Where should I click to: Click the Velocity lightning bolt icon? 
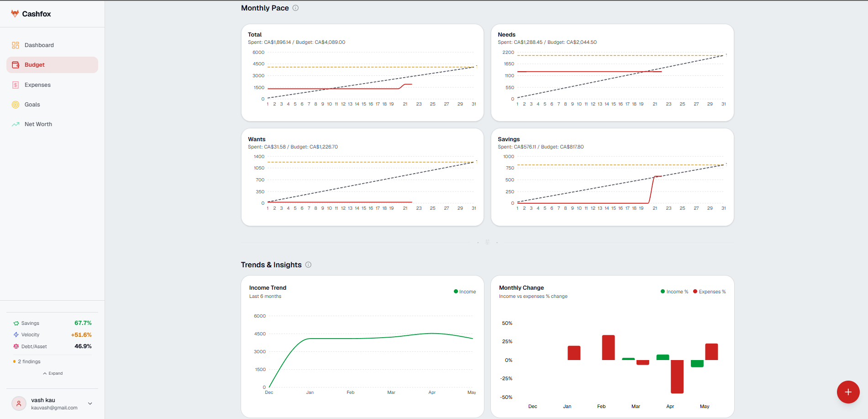[x=16, y=335]
